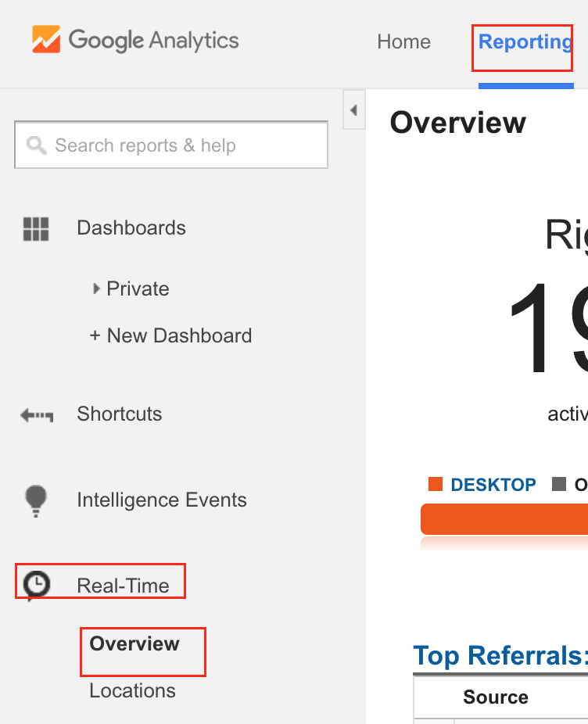Select Locations under Real-Time

(x=133, y=691)
